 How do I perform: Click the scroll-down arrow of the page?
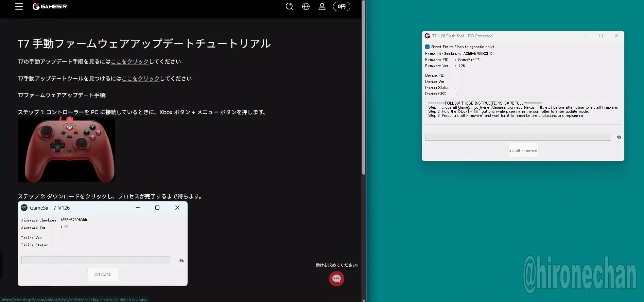364,300
